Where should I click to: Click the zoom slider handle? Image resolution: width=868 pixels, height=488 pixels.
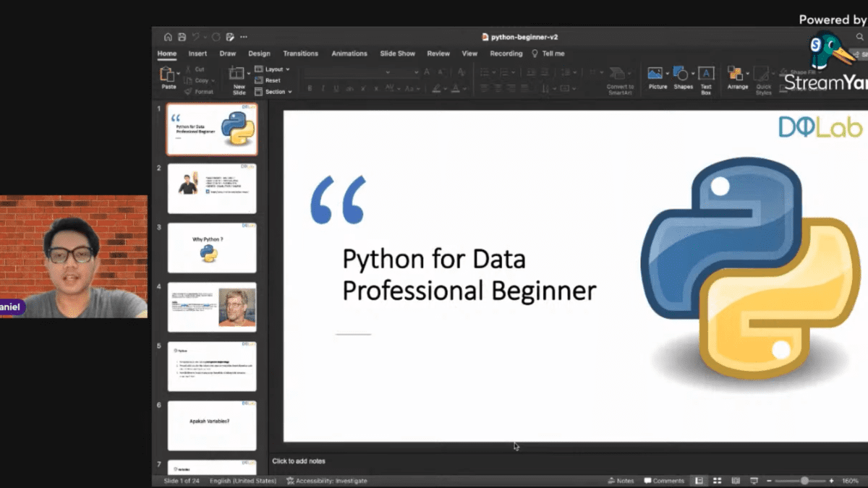point(804,481)
